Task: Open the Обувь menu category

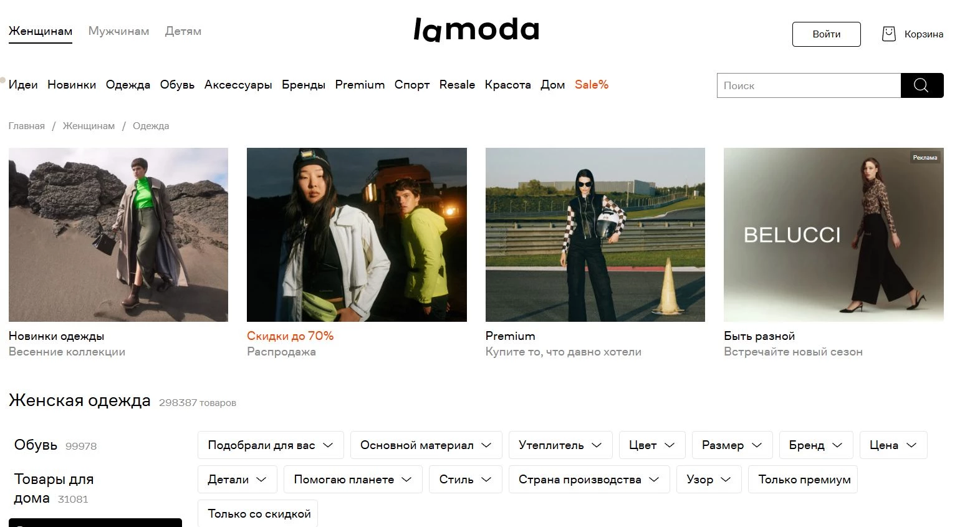Action: [x=177, y=85]
